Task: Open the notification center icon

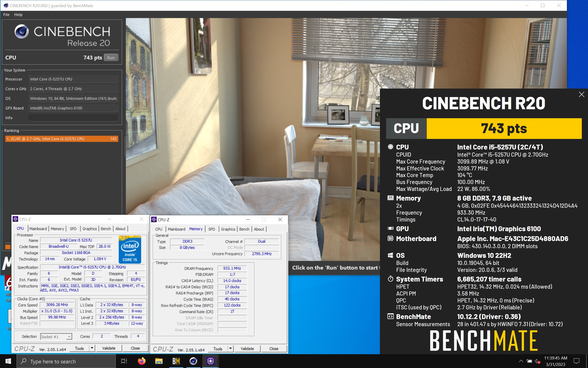Action: coord(576,361)
